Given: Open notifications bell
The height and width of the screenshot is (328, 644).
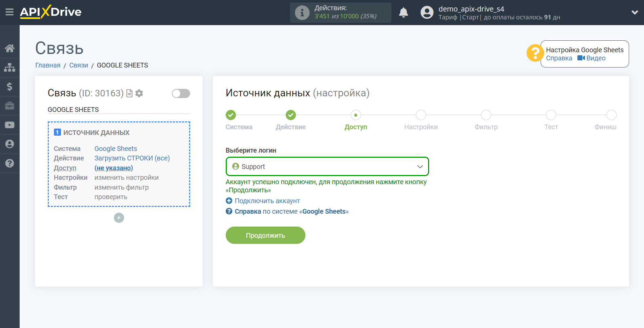Looking at the screenshot, I should (403, 13).
